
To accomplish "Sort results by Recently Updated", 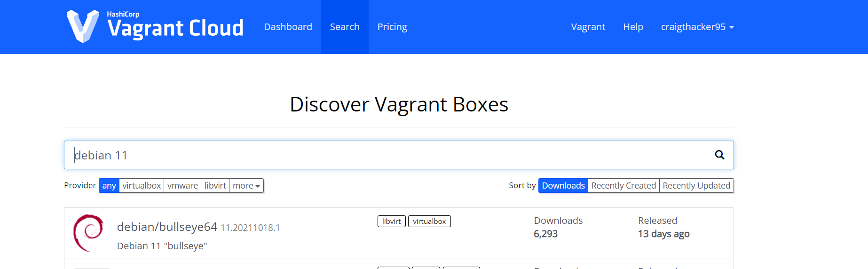I will click(x=696, y=186).
